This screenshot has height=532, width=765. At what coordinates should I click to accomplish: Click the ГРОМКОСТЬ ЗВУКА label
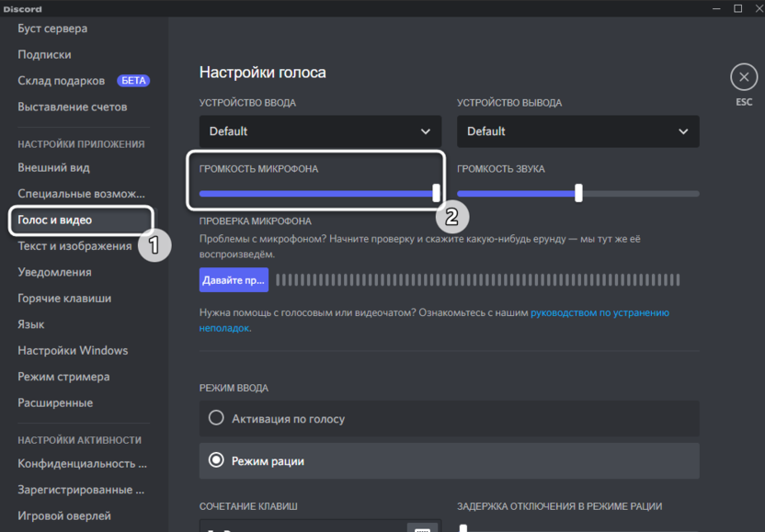click(500, 169)
